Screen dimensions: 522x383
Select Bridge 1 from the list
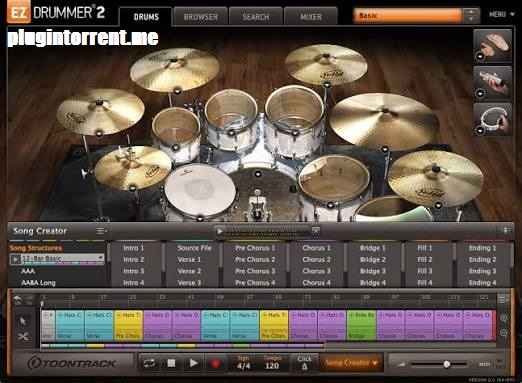pos(372,248)
